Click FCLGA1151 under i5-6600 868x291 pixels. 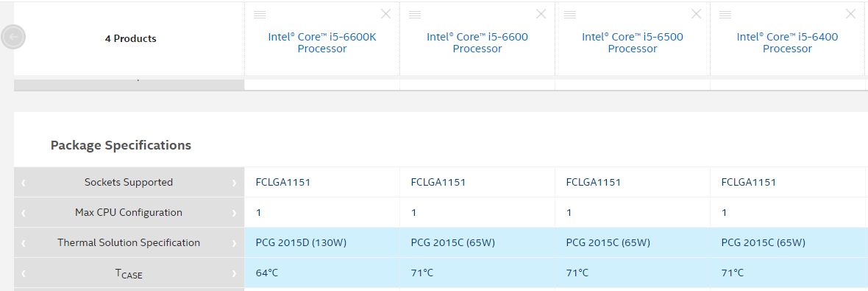438,183
